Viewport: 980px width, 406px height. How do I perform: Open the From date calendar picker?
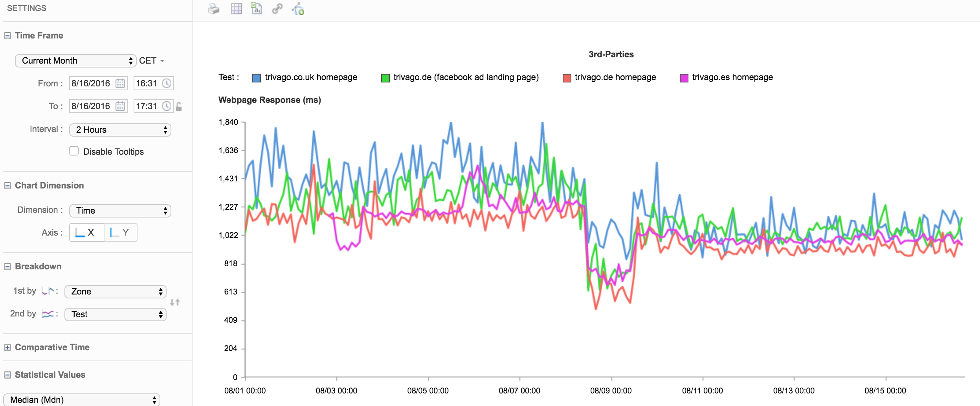point(120,83)
